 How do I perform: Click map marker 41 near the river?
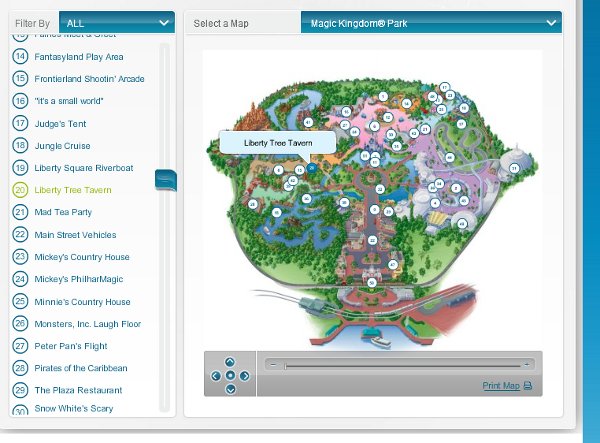[x=308, y=122]
